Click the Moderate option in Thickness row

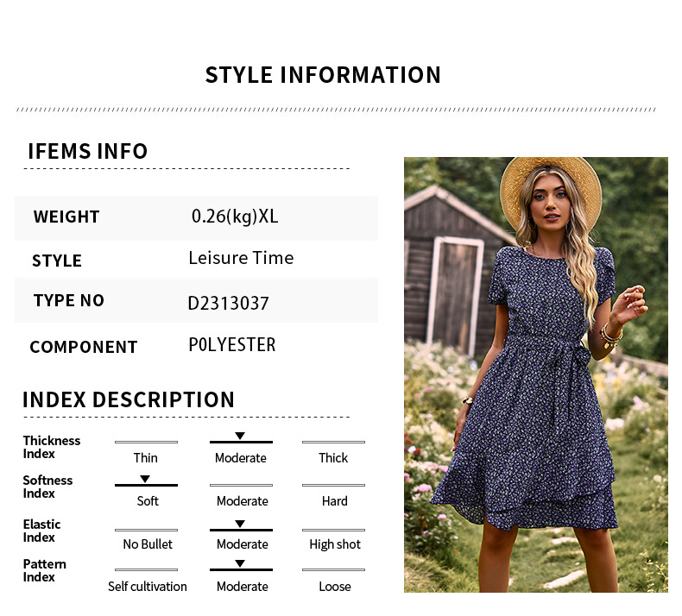pyautogui.click(x=241, y=458)
